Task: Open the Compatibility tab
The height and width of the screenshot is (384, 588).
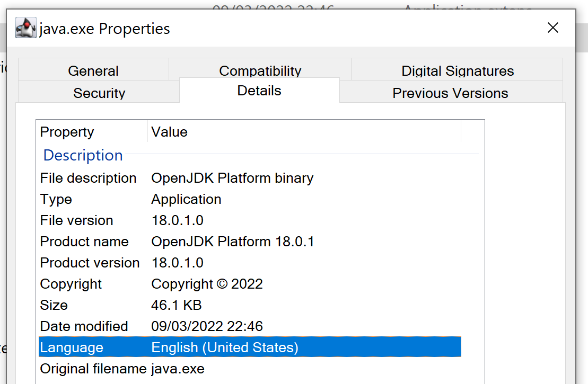Action: coord(260,70)
